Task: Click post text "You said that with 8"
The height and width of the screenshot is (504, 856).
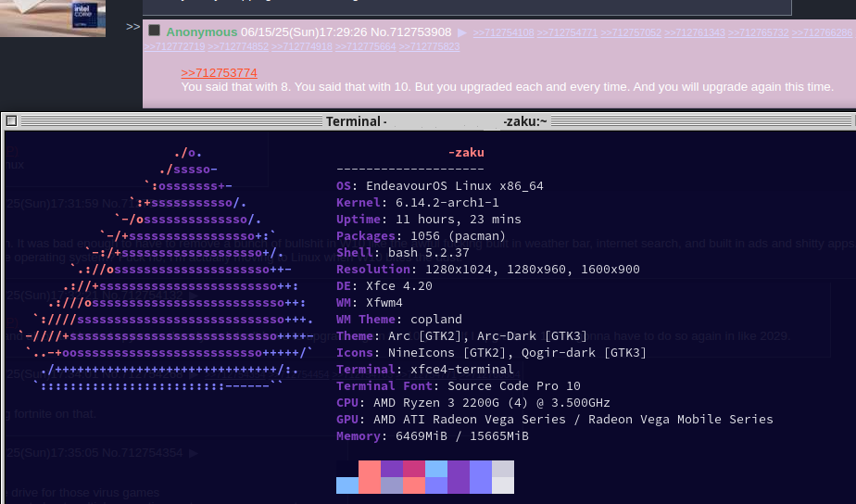Action: tap(236, 87)
